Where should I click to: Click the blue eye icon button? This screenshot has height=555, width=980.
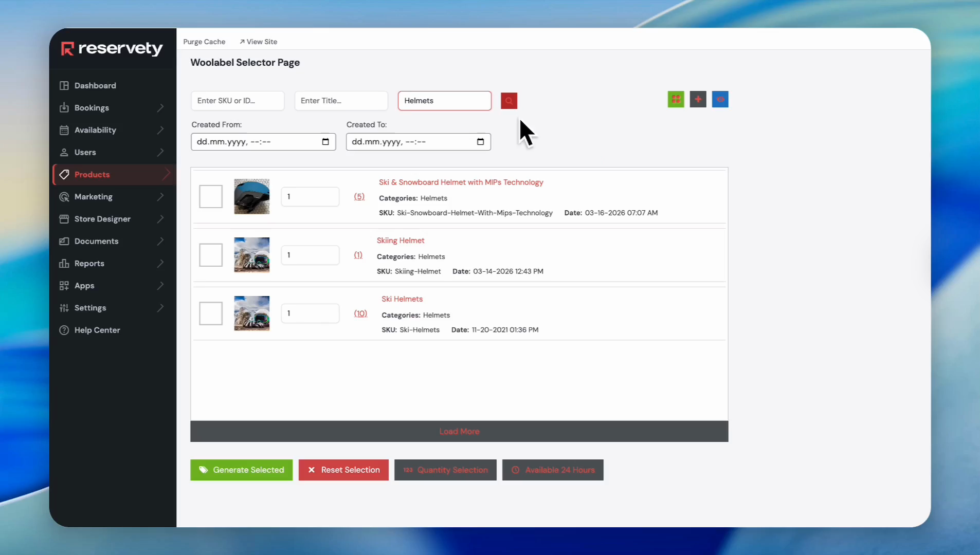720,99
